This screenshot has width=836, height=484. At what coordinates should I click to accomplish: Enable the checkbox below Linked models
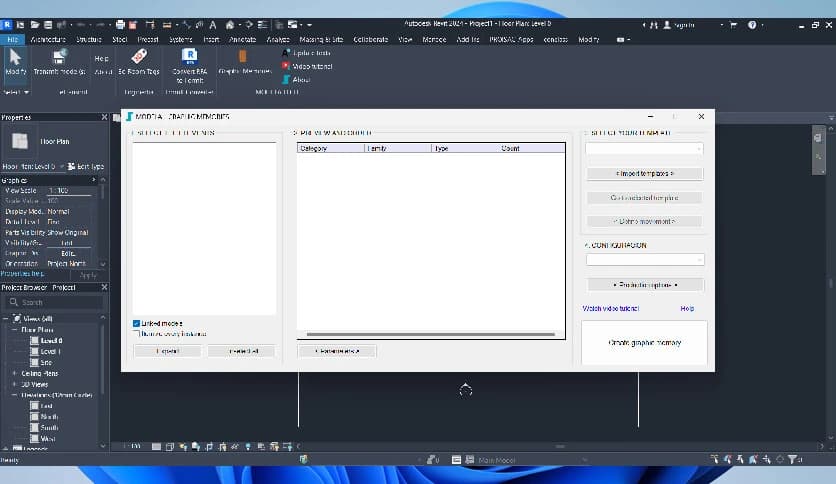tap(136, 334)
